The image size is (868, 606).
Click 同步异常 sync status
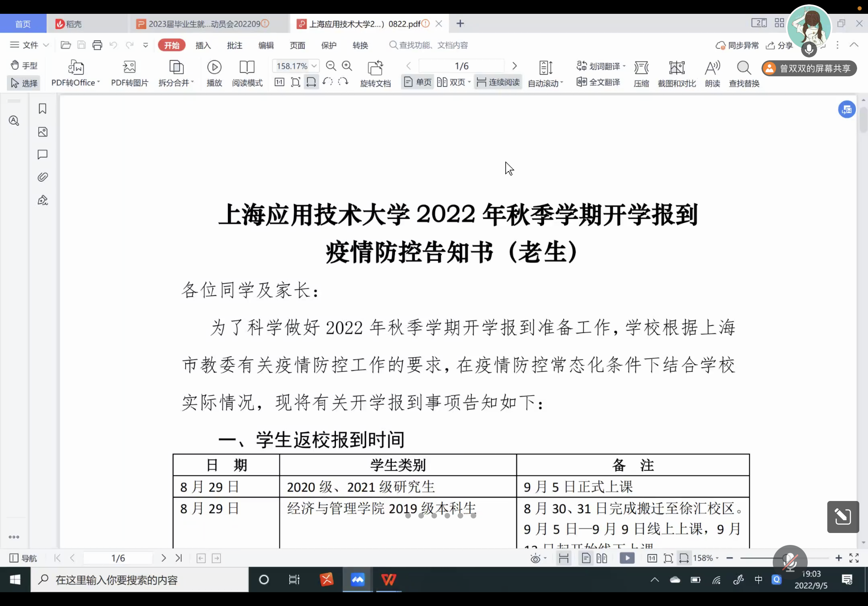pyautogui.click(x=737, y=46)
